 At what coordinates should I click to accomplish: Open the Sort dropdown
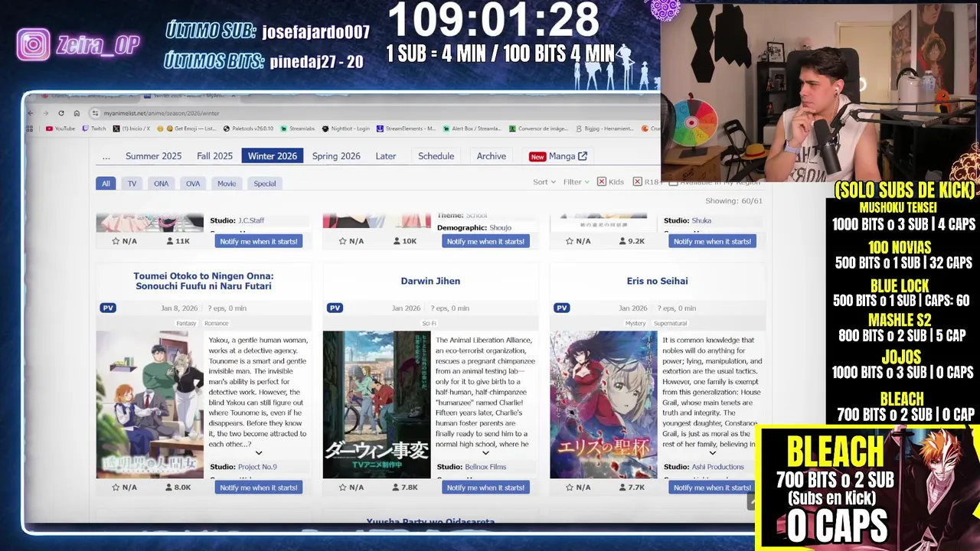pyautogui.click(x=544, y=182)
